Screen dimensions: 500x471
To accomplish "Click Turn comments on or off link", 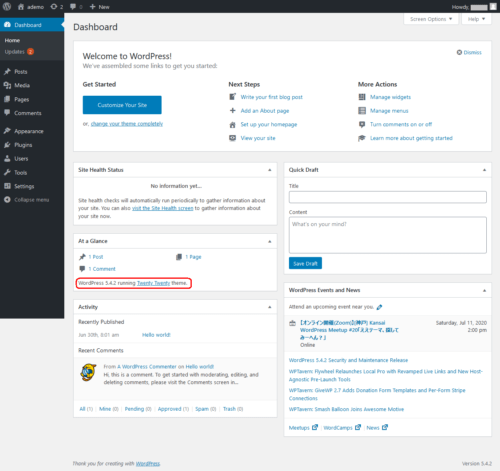I will [401, 124].
